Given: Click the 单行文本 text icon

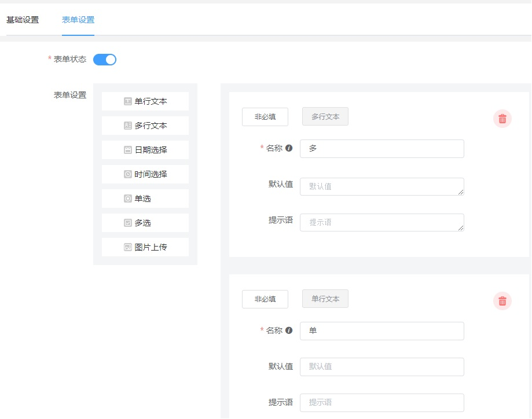Looking at the screenshot, I should (127, 101).
